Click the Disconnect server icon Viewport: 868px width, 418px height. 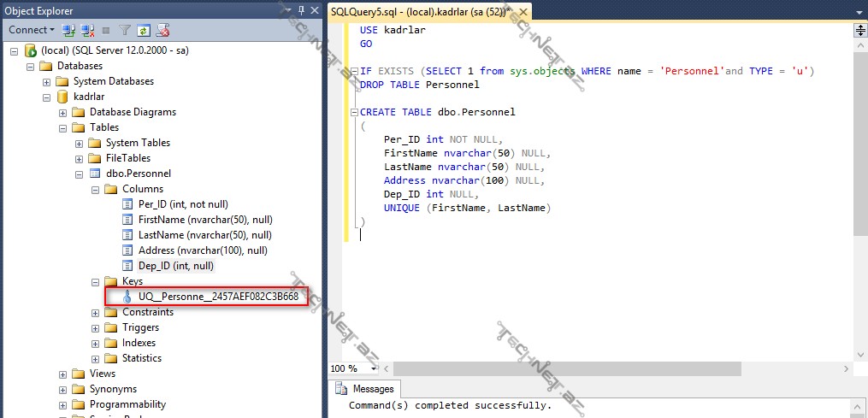[87, 30]
